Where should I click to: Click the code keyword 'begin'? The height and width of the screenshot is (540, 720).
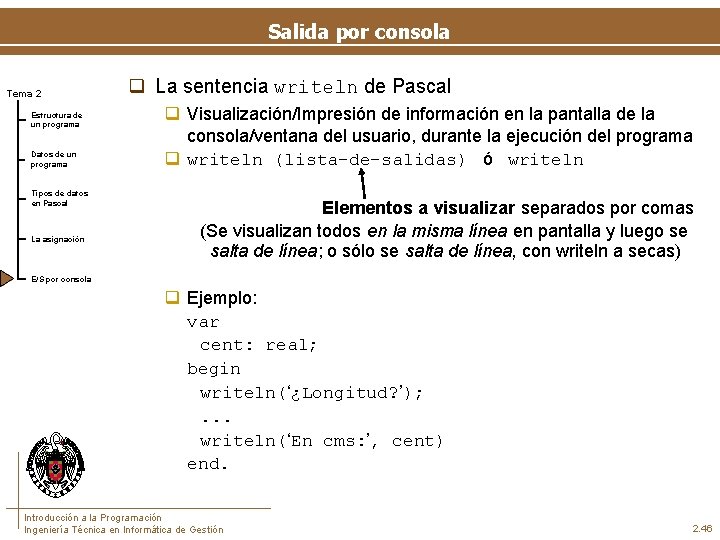214,370
